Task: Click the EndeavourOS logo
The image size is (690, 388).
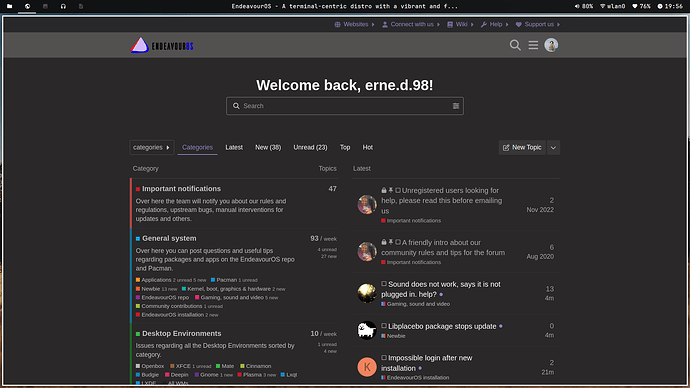Action: pos(162,45)
